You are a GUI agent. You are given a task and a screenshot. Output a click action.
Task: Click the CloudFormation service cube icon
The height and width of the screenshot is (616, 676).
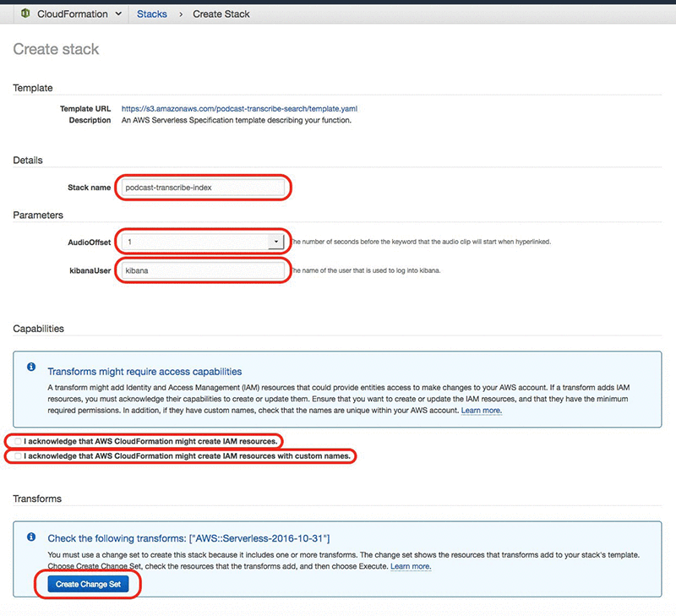(25, 14)
